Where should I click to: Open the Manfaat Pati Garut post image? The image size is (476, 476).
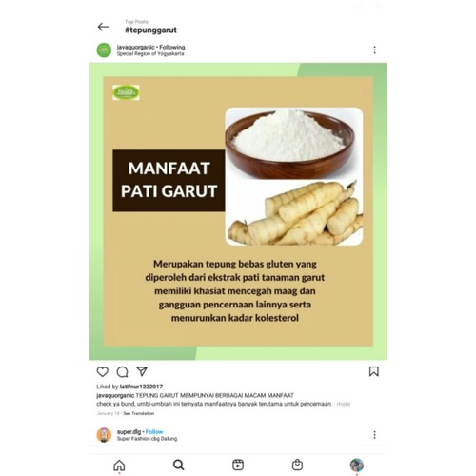coord(238,211)
